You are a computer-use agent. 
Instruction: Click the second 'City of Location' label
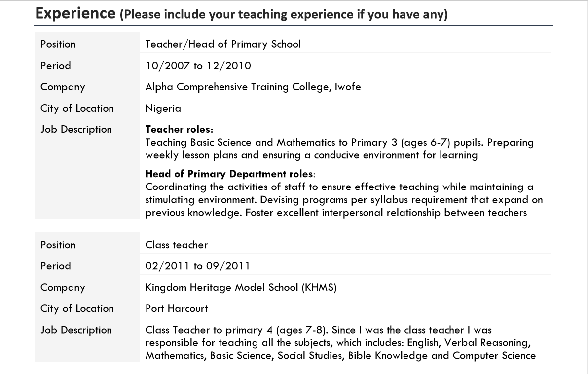(x=77, y=308)
